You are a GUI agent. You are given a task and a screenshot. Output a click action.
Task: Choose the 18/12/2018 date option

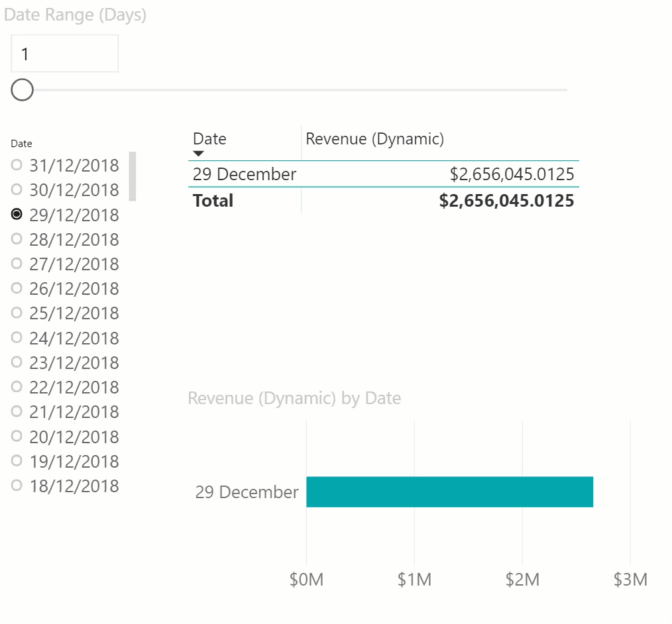coord(17,486)
